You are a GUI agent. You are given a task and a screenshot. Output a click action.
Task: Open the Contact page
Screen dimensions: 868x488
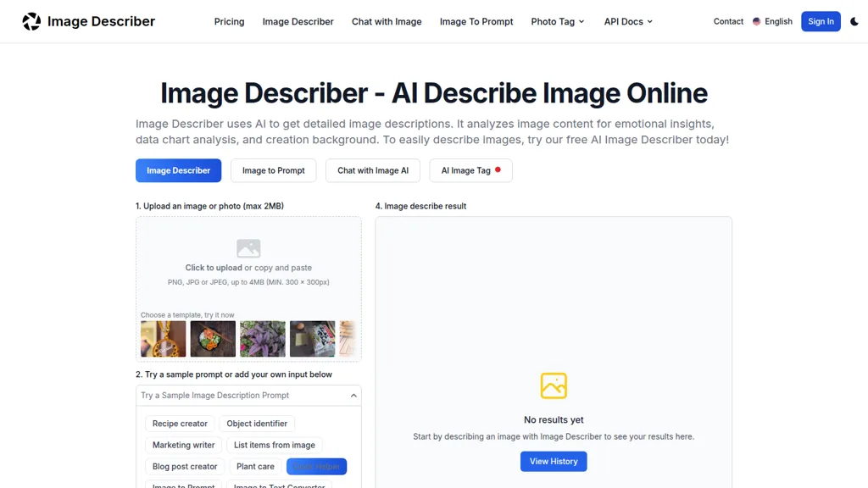tap(728, 21)
